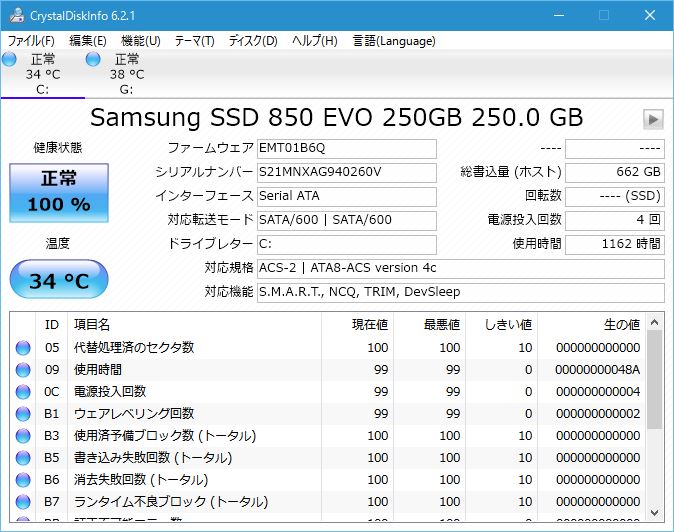The width and height of the screenshot is (674, 532).
Task: Click status orb of row 05 代替処理済のセクタ数
Action: coord(23,348)
